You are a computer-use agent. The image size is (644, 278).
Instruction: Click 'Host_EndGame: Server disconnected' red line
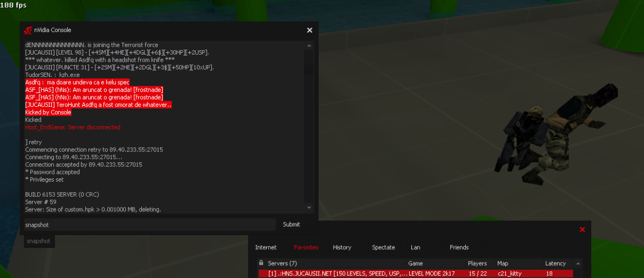click(73, 127)
